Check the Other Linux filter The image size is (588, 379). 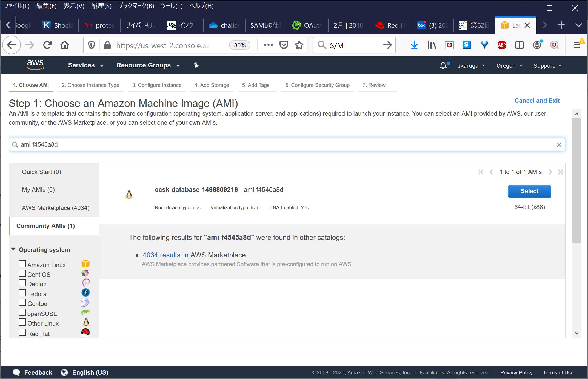click(x=22, y=322)
